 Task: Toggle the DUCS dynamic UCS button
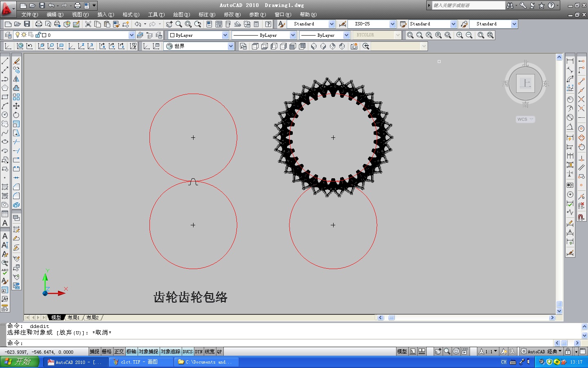pyautogui.click(x=187, y=352)
